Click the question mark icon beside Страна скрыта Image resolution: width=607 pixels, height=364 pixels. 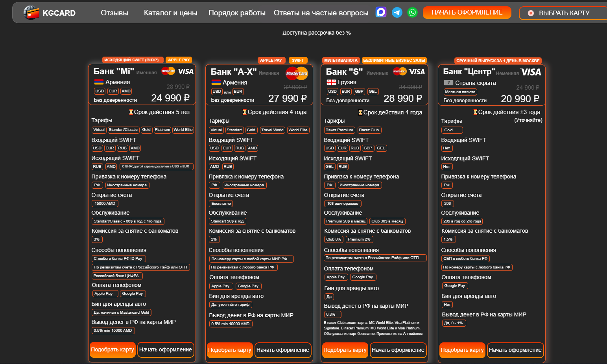(448, 83)
